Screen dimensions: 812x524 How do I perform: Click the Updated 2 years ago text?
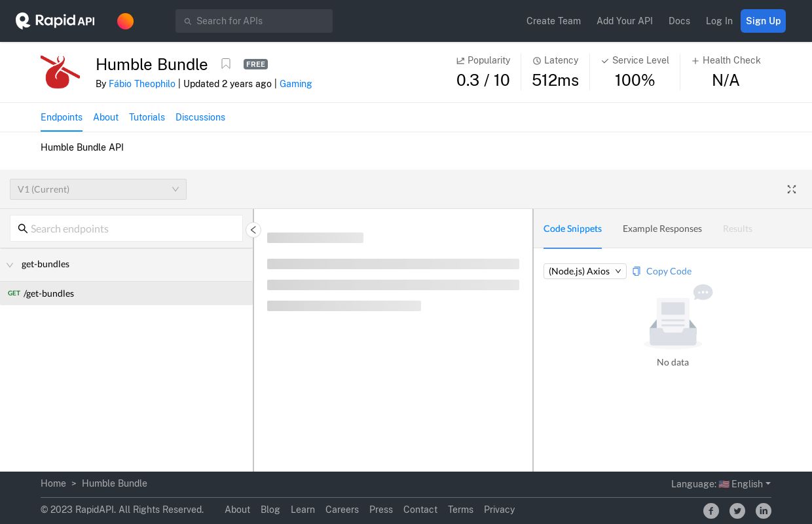point(227,84)
